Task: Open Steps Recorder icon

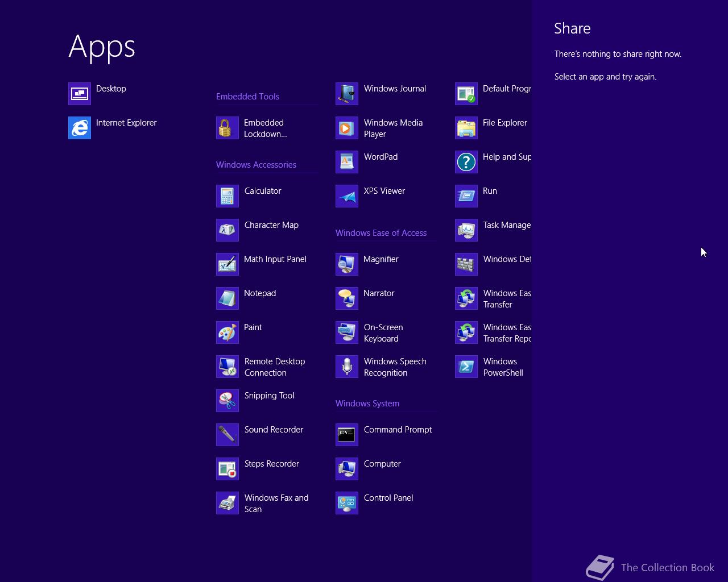Action: pos(227,469)
